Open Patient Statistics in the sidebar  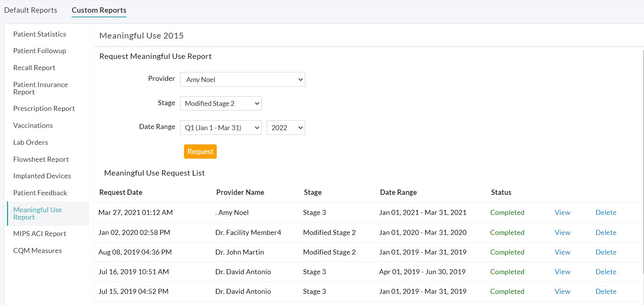point(40,34)
